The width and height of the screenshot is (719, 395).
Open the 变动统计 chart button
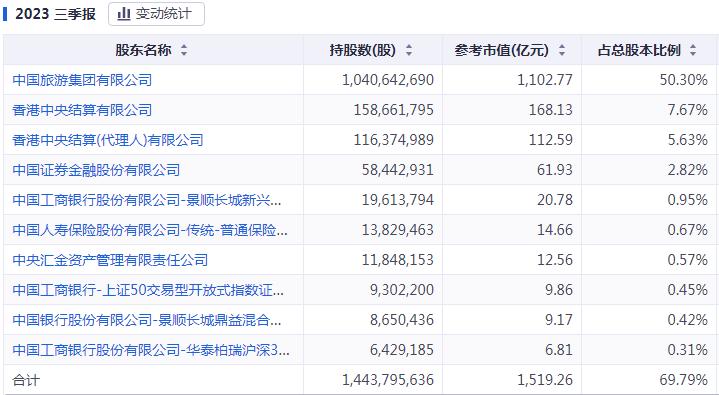point(156,14)
